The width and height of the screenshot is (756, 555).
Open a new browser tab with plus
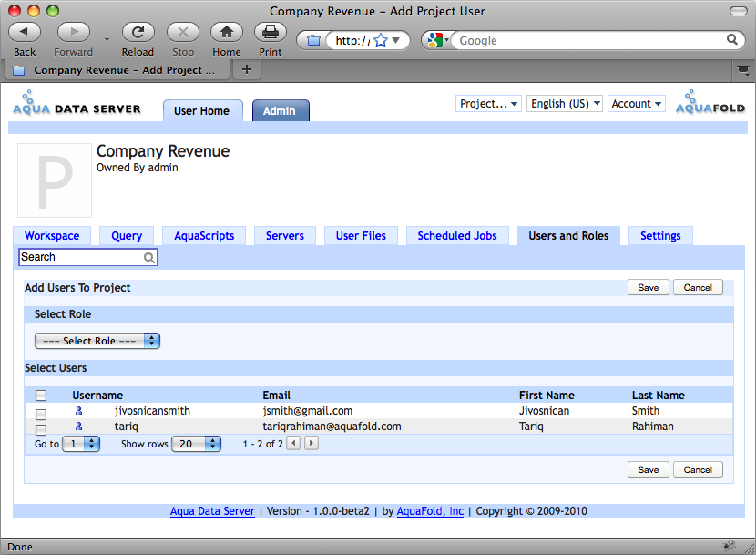click(x=246, y=70)
